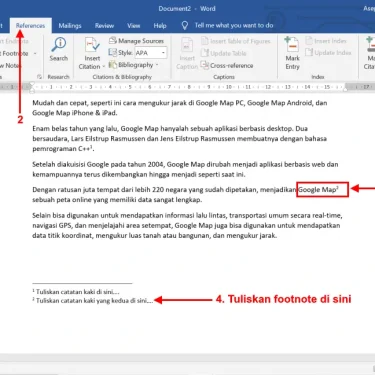Click paragraph starting 'Setelah diakuisisi Google pada tahun 2004'
Image resolution: width=375 pixels, height=375 pixels.
pyautogui.click(x=185, y=169)
